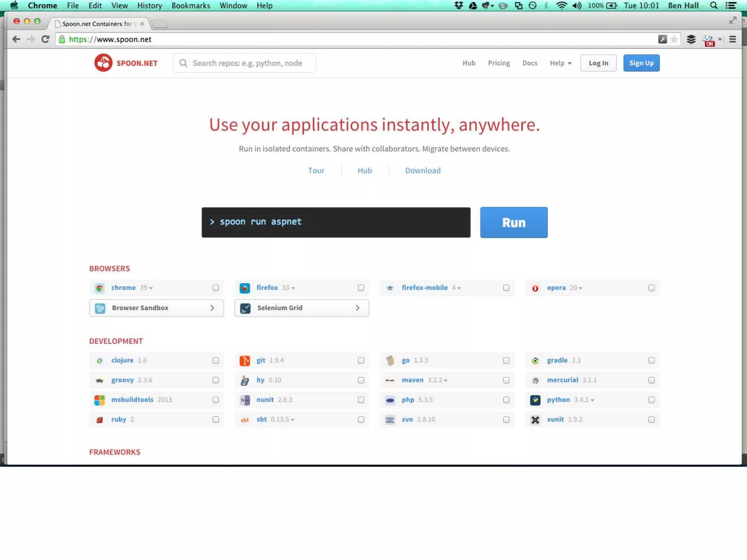Image resolution: width=747 pixels, height=560 pixels.
Task: Click the go gopher icon
Action: 390,361
